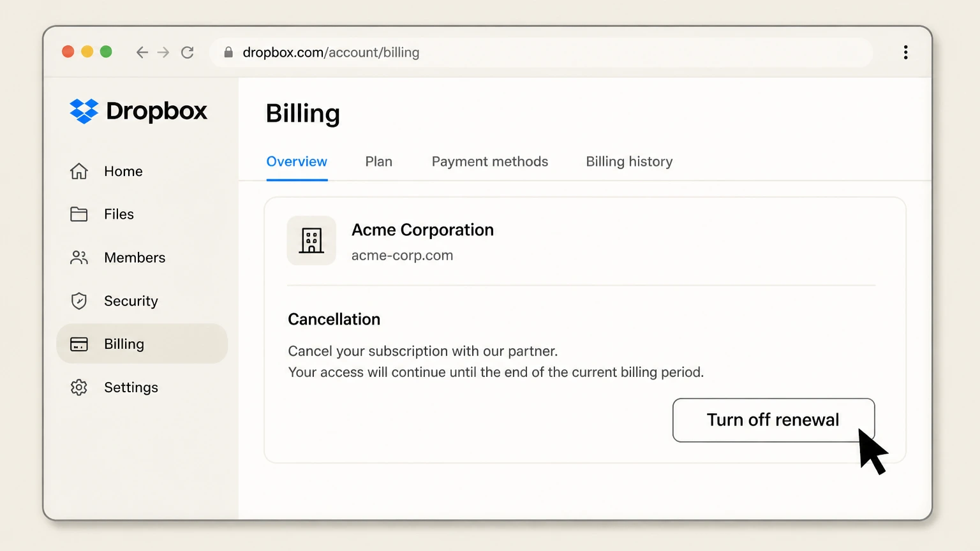This screenshot has width=980, height=551.
Task: Click the Acme Corporation building icon
Action: tap(311, 240)
